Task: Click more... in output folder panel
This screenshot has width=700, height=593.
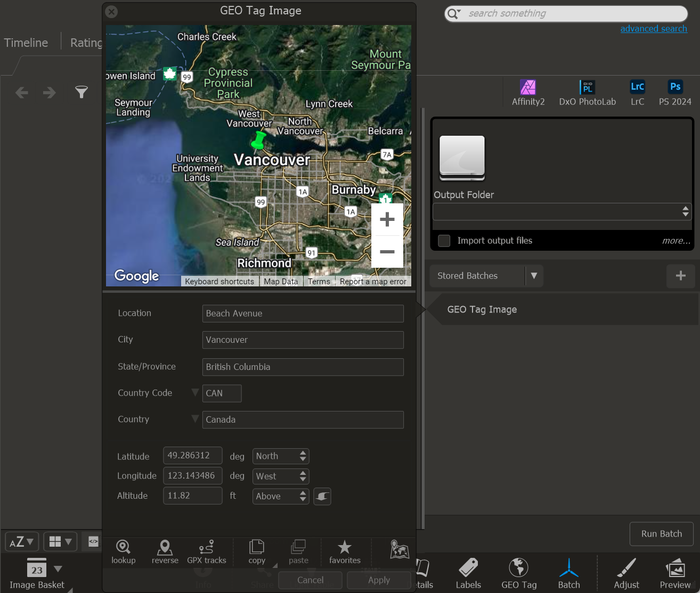Action: (x=676, y=241)
